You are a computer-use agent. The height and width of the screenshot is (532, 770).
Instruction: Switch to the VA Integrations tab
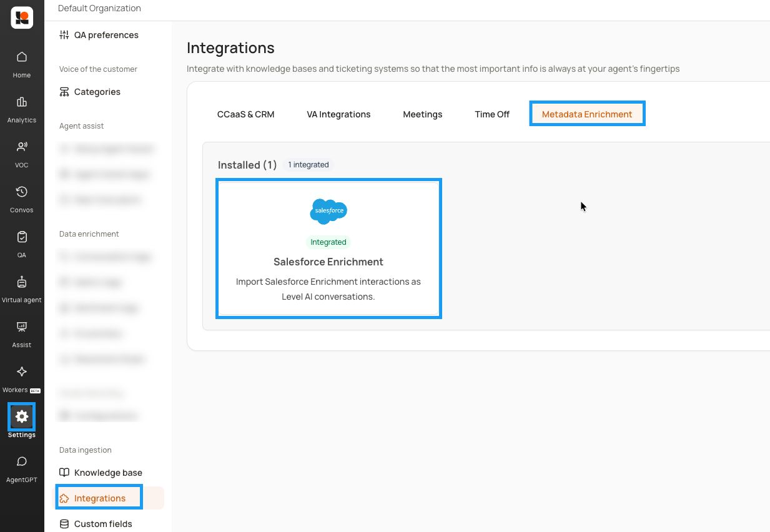tap(338, 114)
